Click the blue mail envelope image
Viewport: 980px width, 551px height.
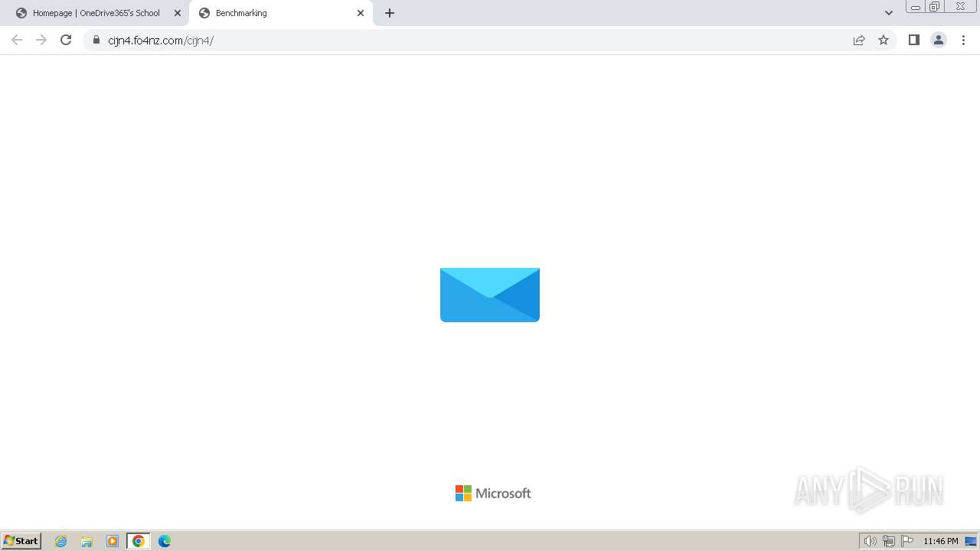[490, 295]
